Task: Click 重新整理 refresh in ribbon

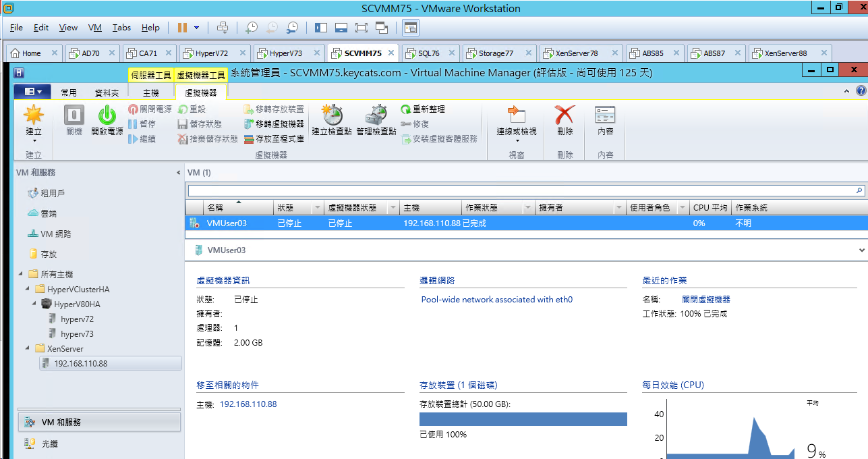Action: click(x=423, y=109)
